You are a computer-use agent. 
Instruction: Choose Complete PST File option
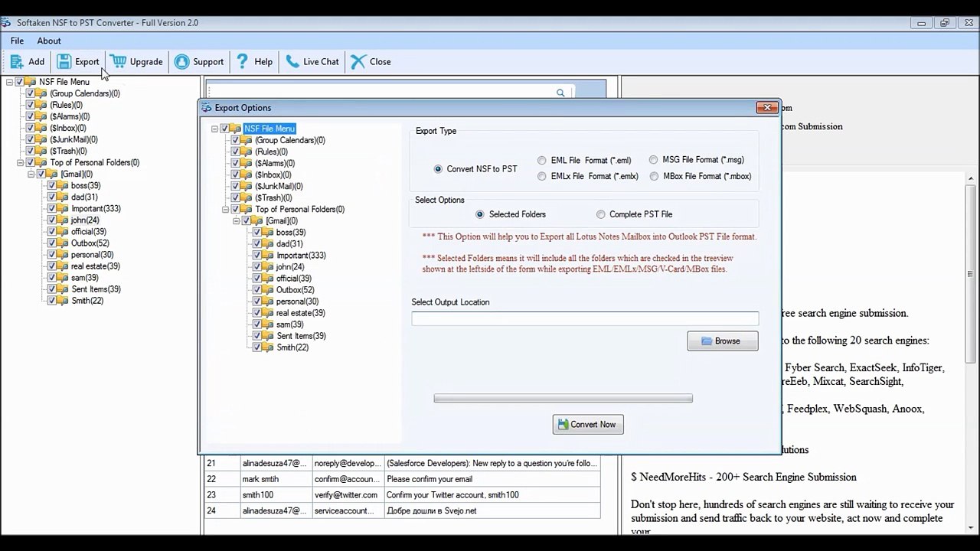click(601, 214)
